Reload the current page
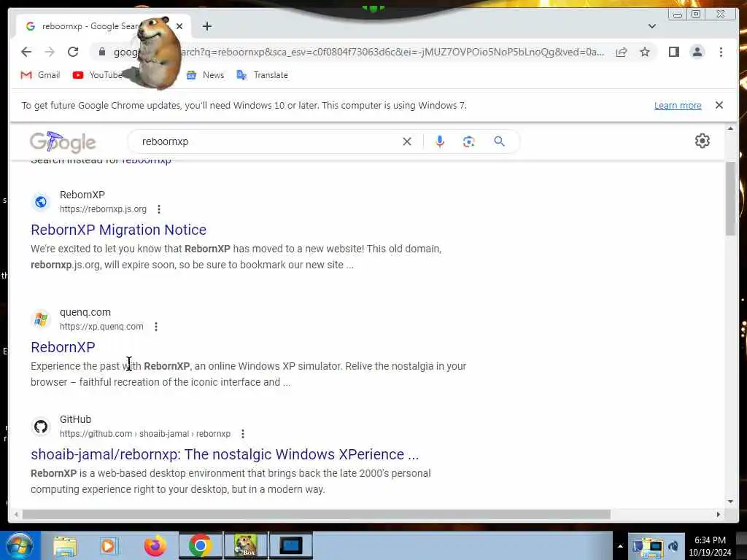The width and height of the screenshot is (747, 560). 73,52
